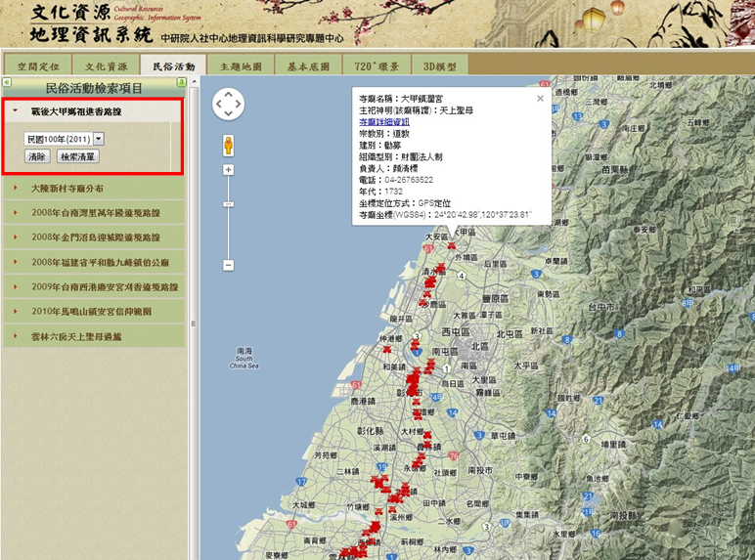This screenshot has width=755, height=560.
Task: Click the Street View pegman icon
Action: [x=229, y=146]
